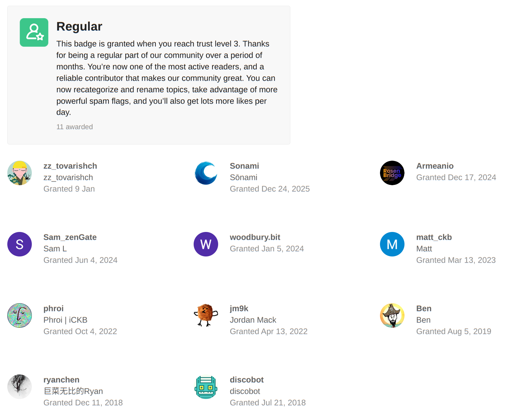Image resolution: width=511 pixels, height=420 pixels.
Task: Visit the Sonami user profile link
Action: point(244,166)
